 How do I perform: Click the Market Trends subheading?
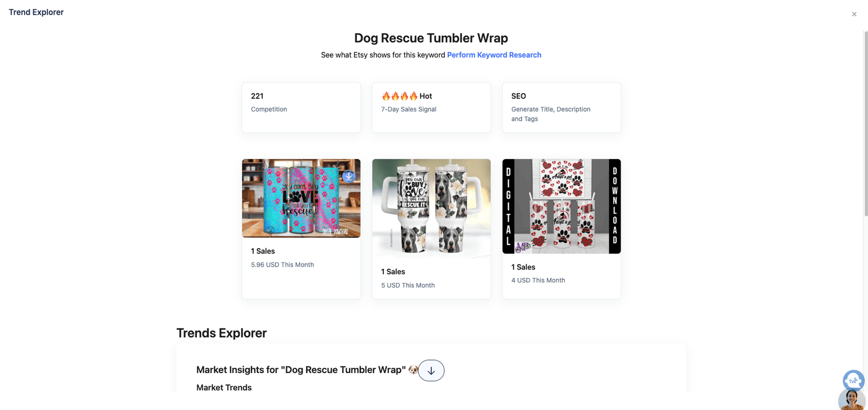[x=224, y=388]
